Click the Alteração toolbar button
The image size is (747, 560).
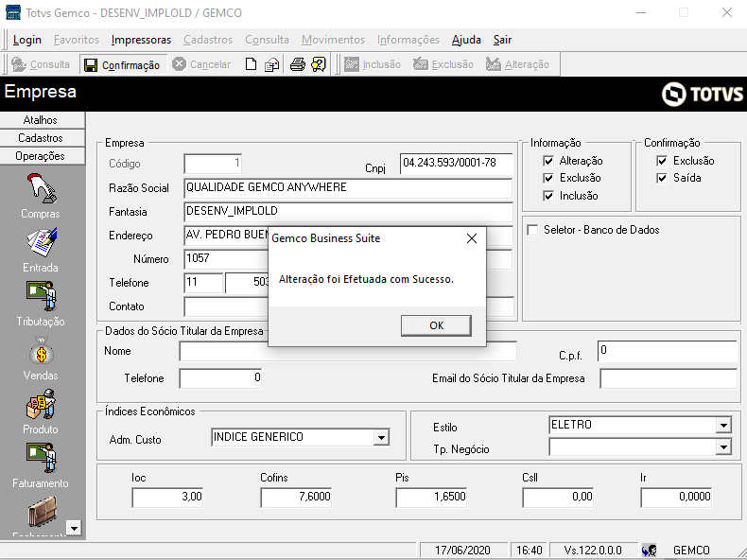pyautogui.click(x=518, y=64)
